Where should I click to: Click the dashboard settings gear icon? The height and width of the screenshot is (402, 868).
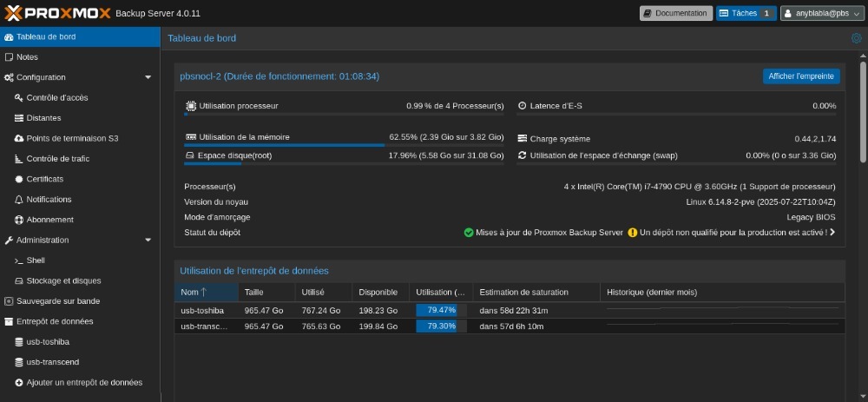pos(857,38)
